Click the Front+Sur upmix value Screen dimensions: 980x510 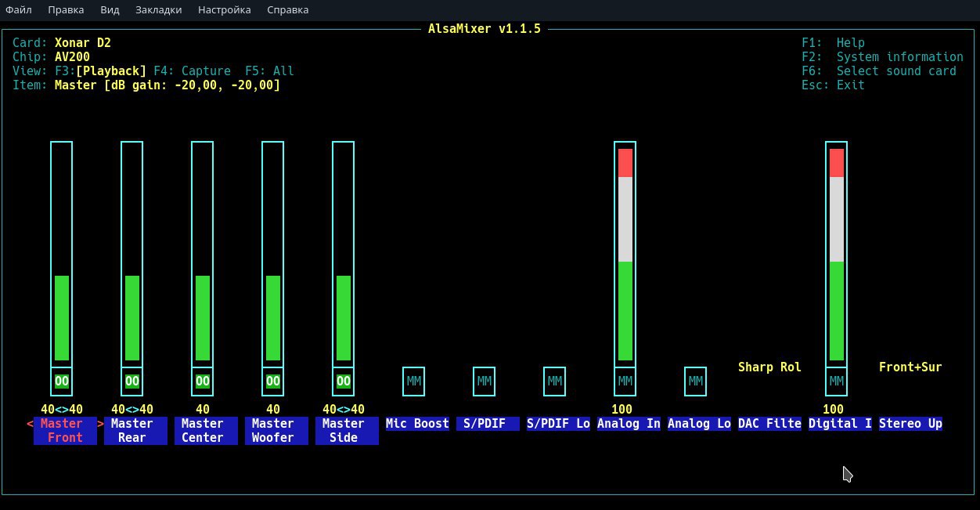click(910, 367)
